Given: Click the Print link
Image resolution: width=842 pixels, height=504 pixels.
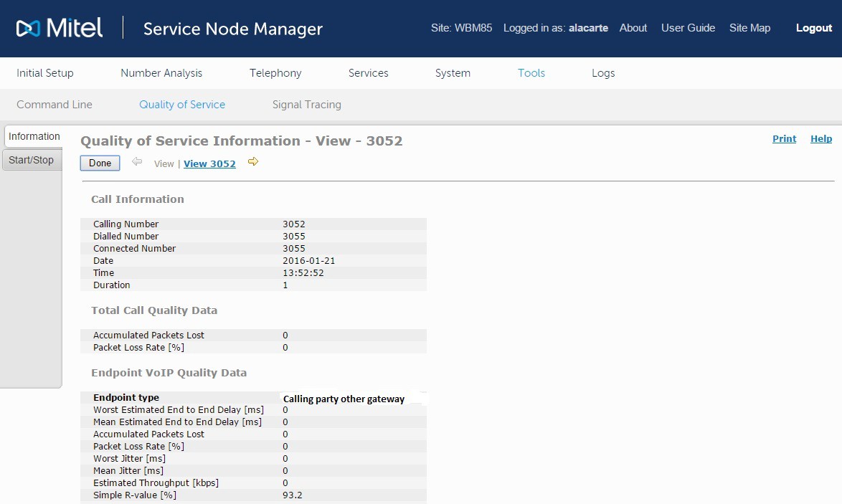Looking at the screenshot, I should 784,138.
